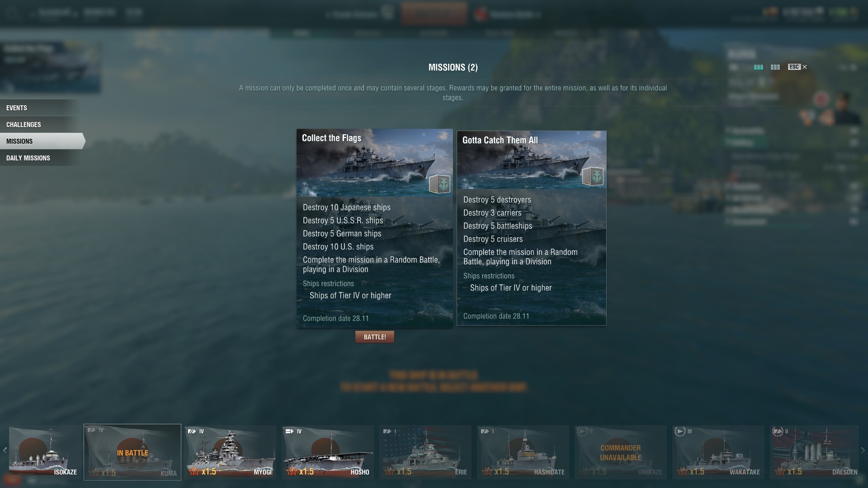Select the Hosho carrier thumbnail

point(328,452)
